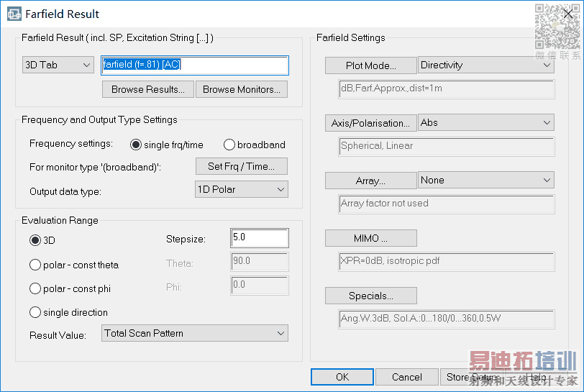Expand the Directivity plot mode dropdown
The width and height of the screenshot is (584, 392).
pyautogui.click(x=486, y=65)
